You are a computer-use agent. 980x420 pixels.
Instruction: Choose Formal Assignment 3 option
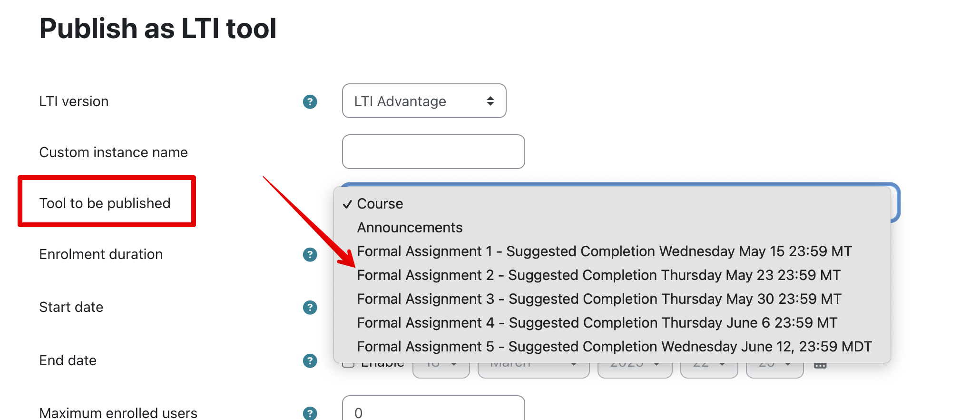coord(599,299)
